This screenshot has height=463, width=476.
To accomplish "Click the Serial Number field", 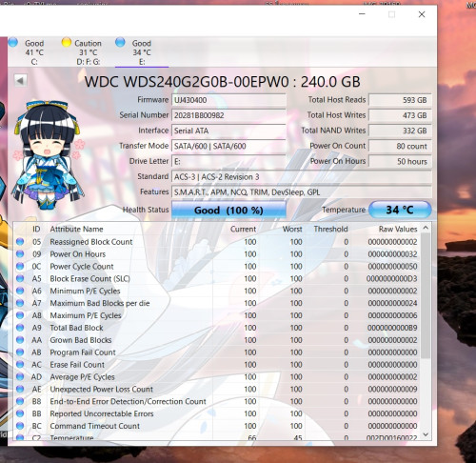I will point(228,115).
